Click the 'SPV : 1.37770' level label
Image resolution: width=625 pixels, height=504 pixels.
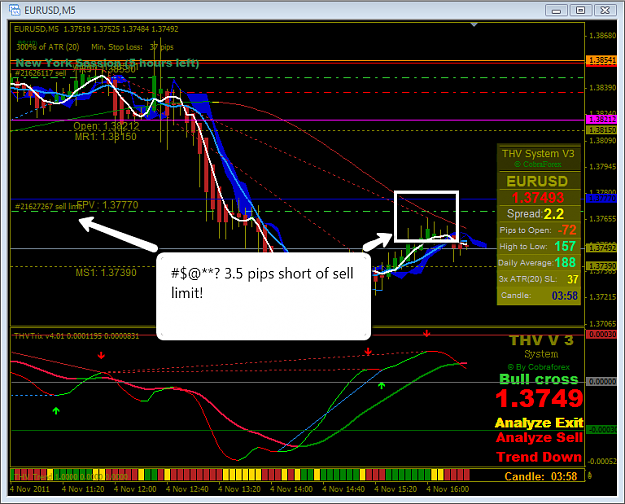[x=108, y=205]
